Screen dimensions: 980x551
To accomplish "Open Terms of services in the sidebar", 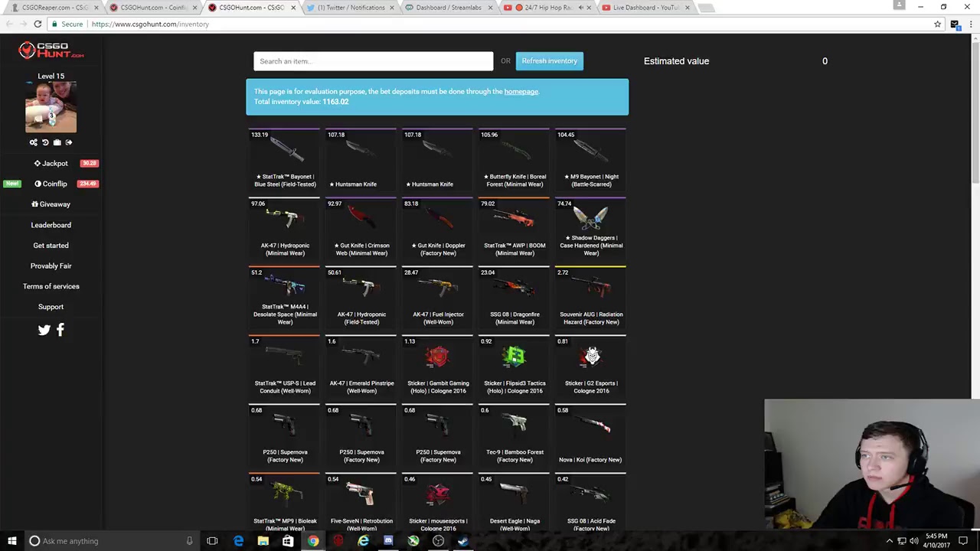I will (51, 286).
